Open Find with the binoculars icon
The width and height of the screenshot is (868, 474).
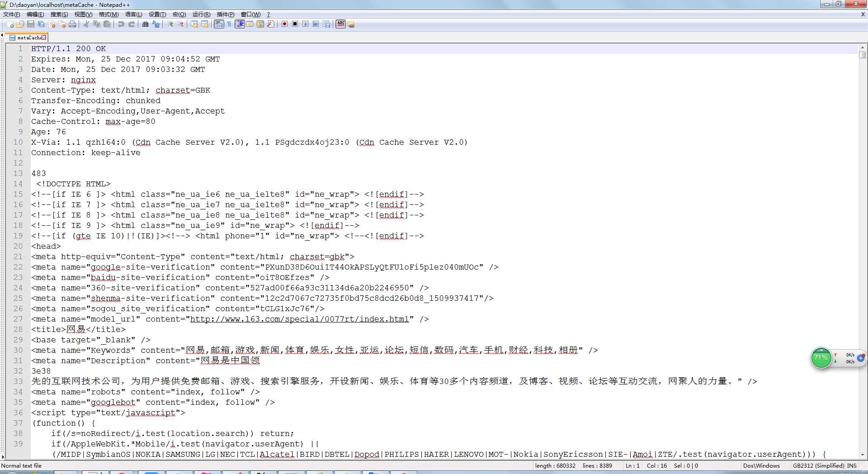[145, 24]
